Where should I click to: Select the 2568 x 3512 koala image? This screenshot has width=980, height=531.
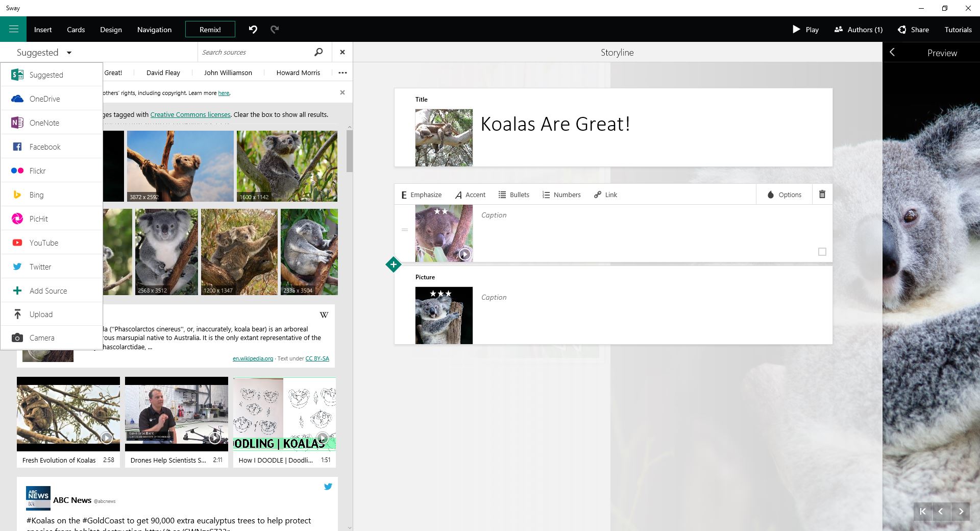pyautogui.click(x=166, y=252)
